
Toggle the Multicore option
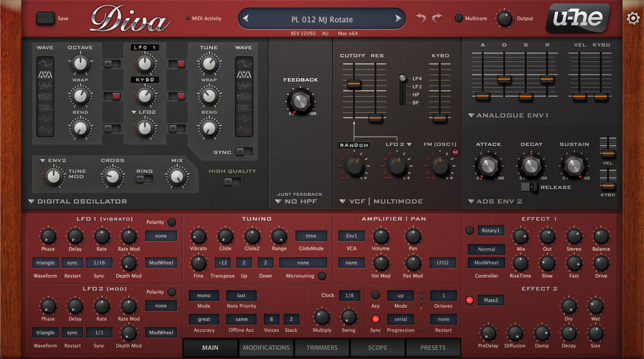[x=459, y=18]
